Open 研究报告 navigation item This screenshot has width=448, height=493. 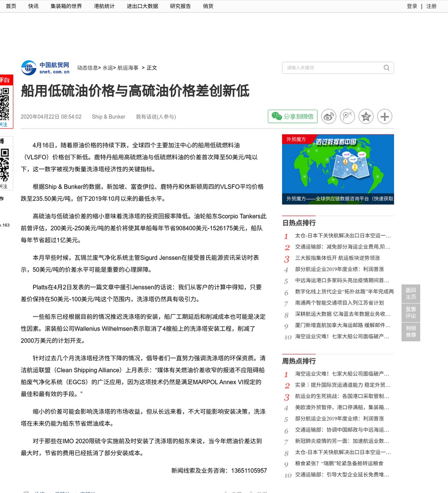pyautogui.click(x=180, y=6)
